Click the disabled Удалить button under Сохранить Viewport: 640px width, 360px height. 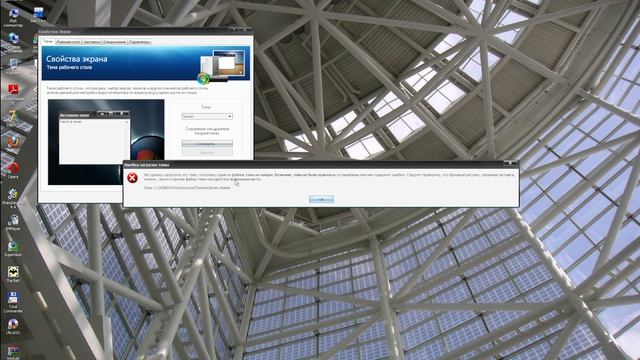207,152
